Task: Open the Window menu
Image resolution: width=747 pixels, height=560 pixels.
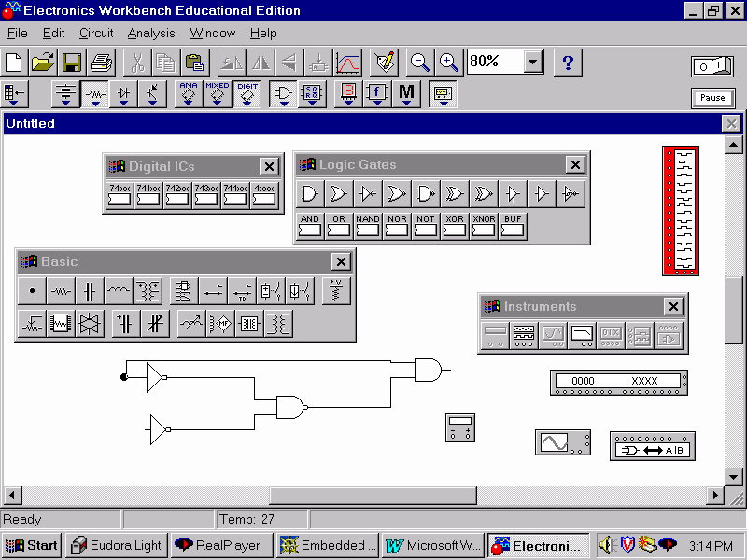Action: tap(213, 34)
